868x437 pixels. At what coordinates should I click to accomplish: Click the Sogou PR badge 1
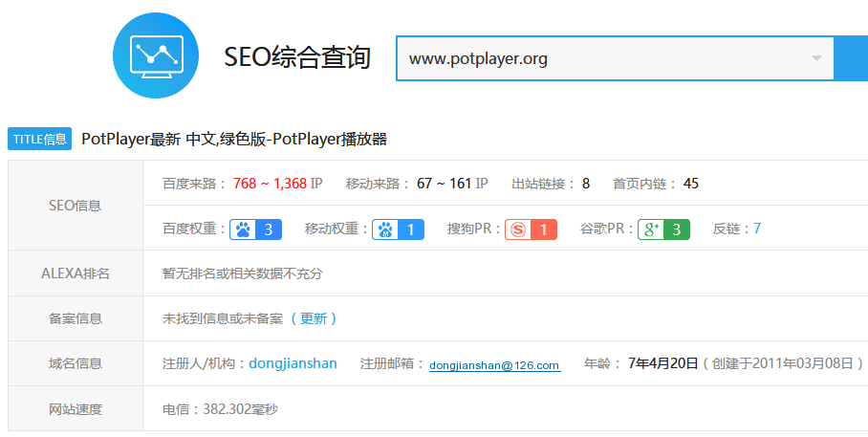531,229
